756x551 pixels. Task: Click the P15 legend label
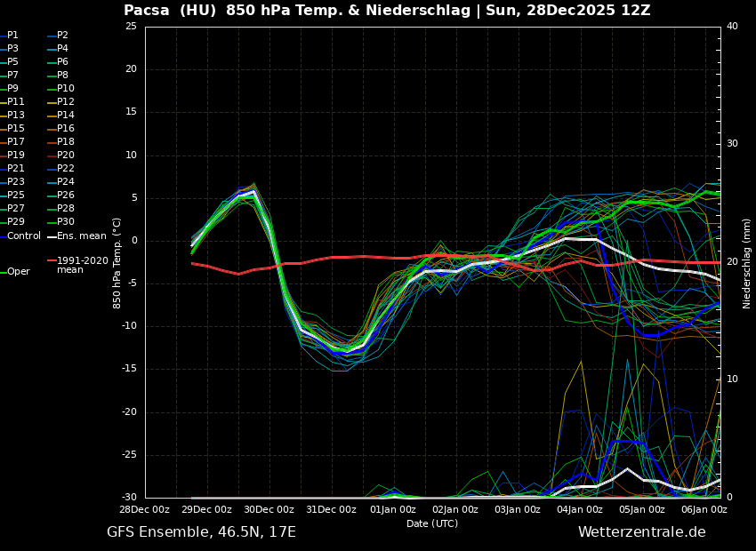pos(16,129)
